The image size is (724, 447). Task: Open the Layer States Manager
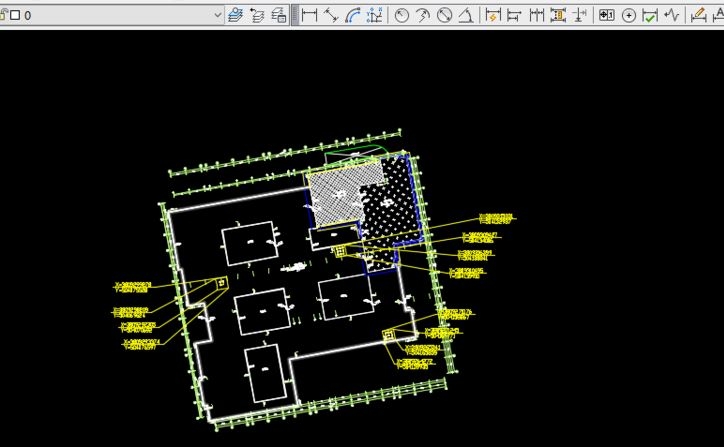[279, 15]
